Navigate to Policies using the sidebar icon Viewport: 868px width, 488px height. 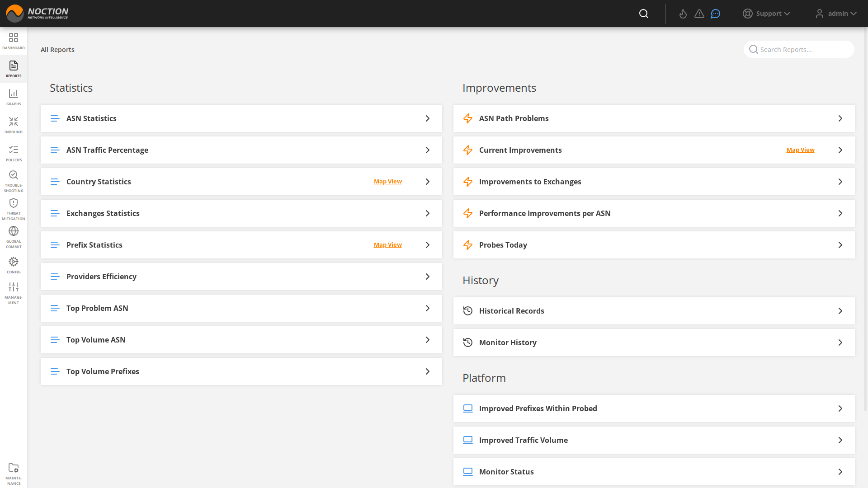[14, 152]
